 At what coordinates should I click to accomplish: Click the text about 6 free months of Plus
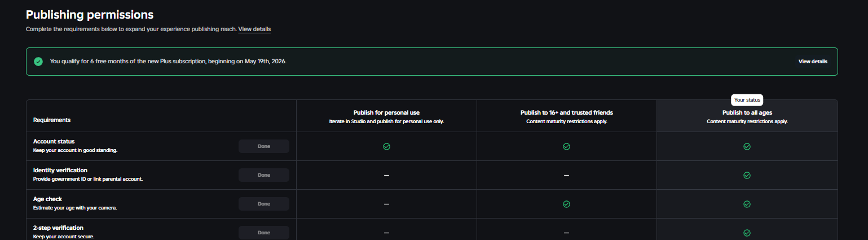(x=168, y=62)
